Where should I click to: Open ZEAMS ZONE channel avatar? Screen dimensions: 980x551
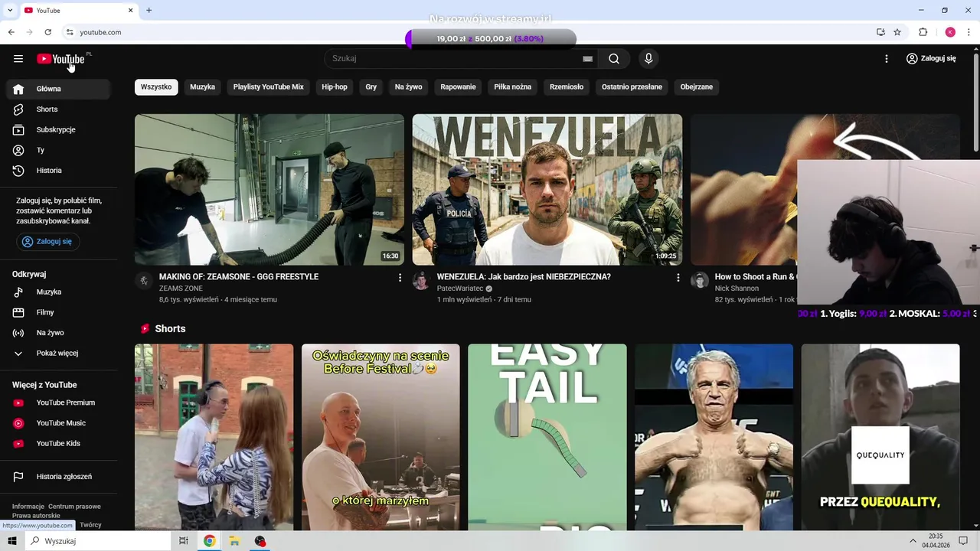(144, 281)
